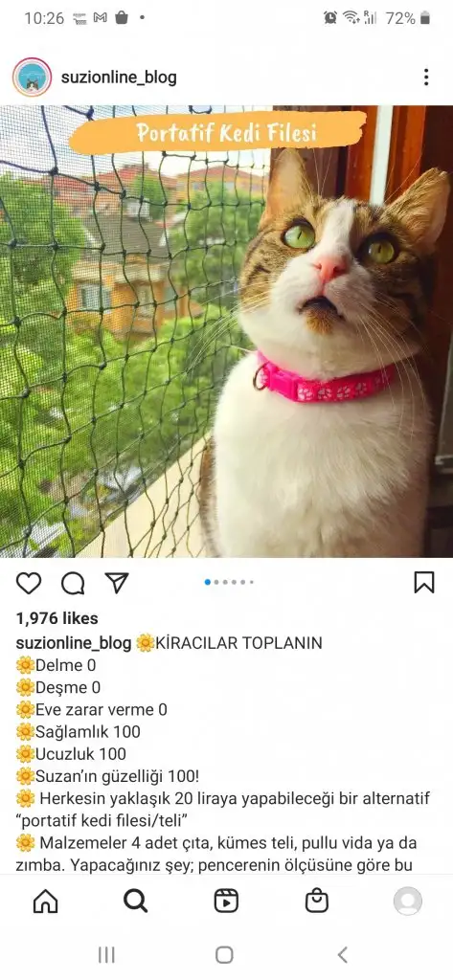View 1,976 likes list
This screenshot has height=980, width=453.
pyautogui.click(x=57, y=618)
